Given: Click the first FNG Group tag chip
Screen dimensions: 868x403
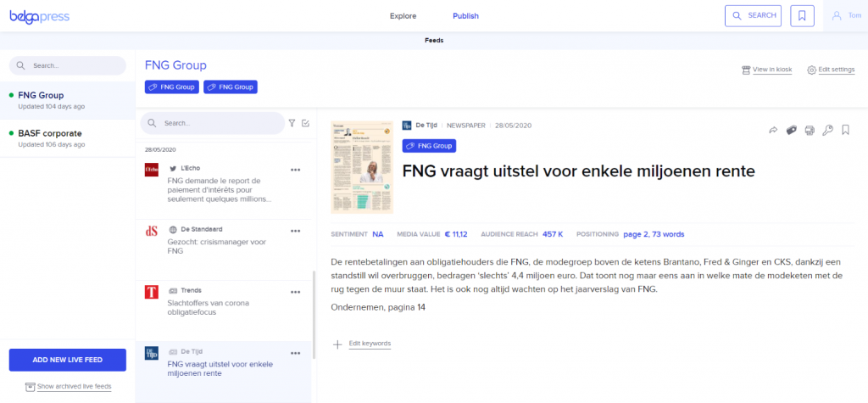Looking at the screenshot, I should point(171,87).
